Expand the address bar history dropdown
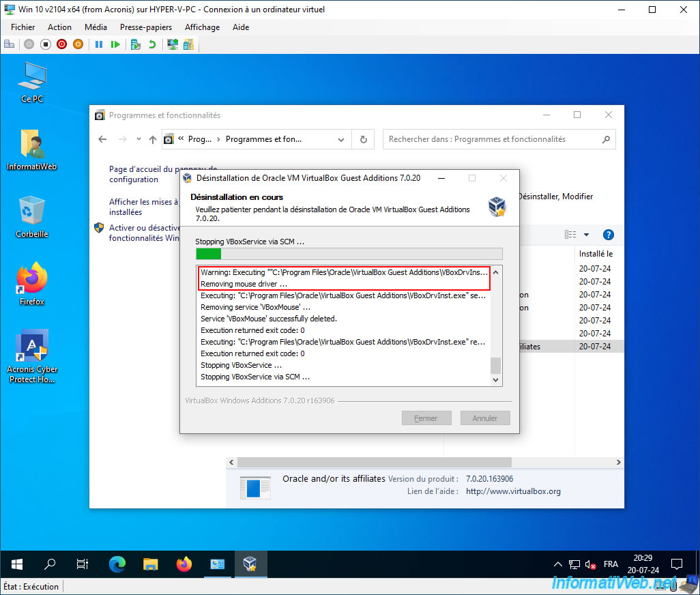Image resolution: width=700 pixels, height=595 pixels. pos(341,140)
